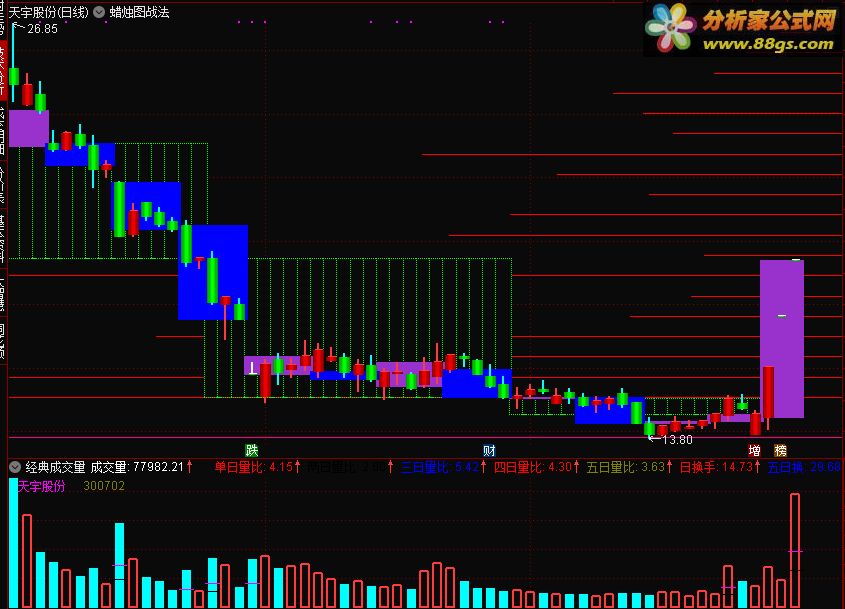Click the 成交量: 77982.21 value
The height and width of the screenshot is (609, 845).
point(137,467)
